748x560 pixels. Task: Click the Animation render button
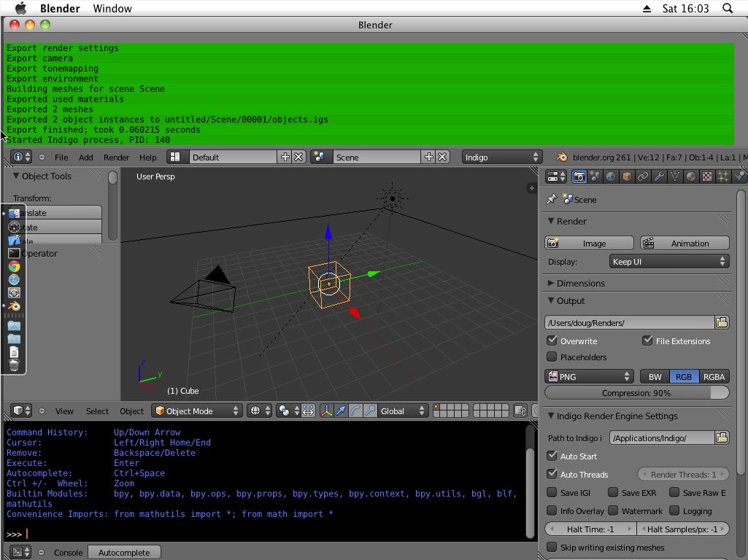[685, 243]
